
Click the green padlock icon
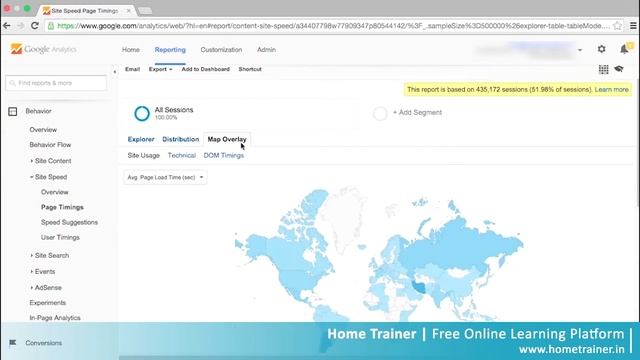point(51,26)
